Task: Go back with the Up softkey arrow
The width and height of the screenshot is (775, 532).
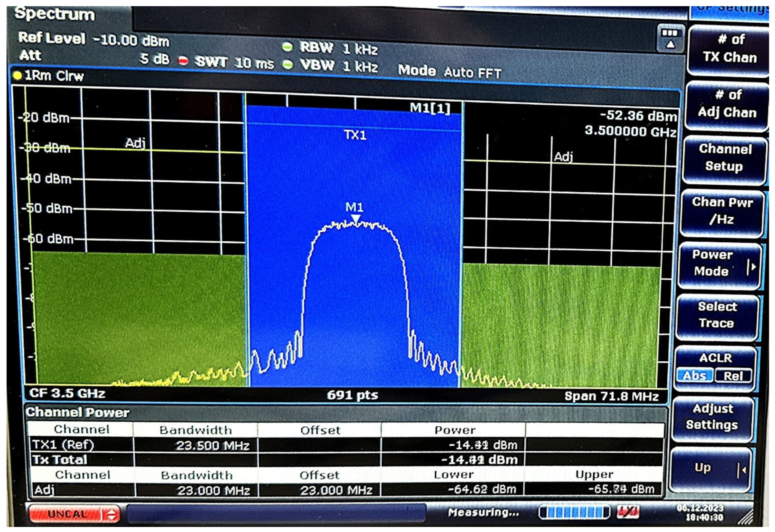Action: coord(742,470)
